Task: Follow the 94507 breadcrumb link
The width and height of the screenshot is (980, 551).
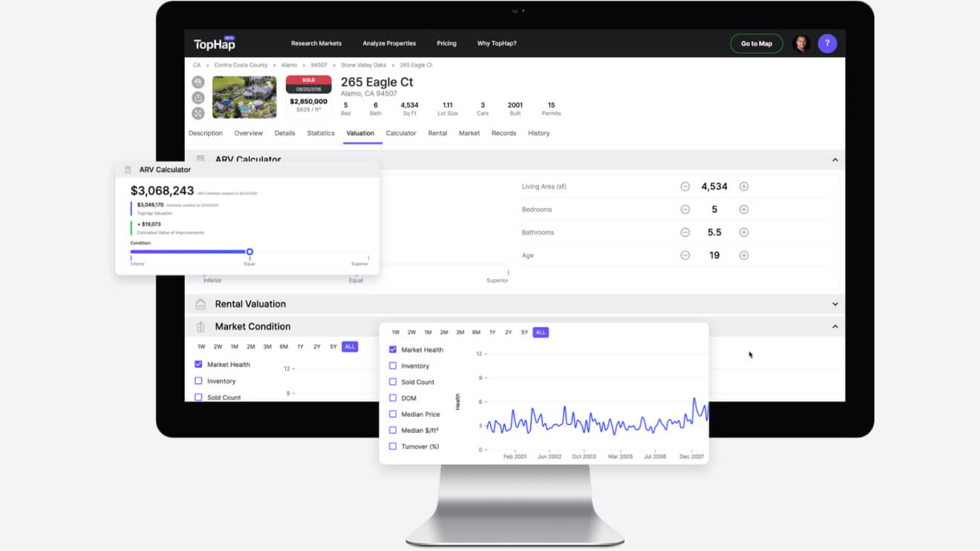Action: coord(319,65)
